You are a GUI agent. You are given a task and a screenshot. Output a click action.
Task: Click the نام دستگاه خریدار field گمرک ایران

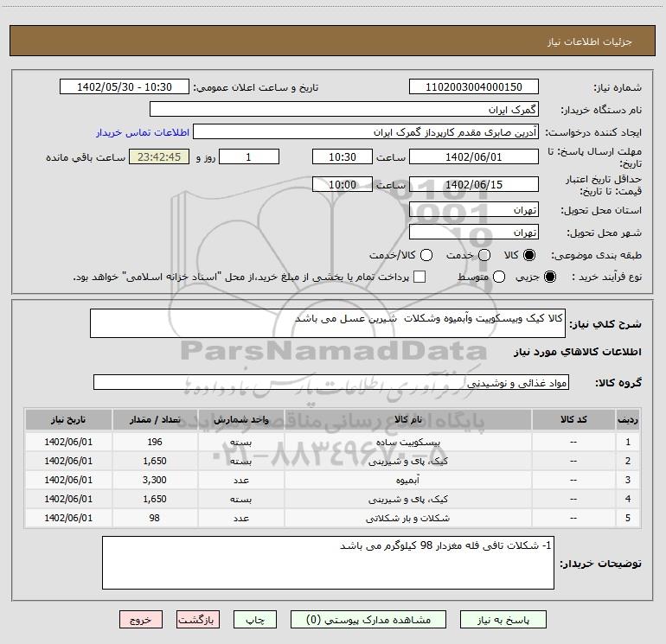pyautogui.click(x=344, y=110)
